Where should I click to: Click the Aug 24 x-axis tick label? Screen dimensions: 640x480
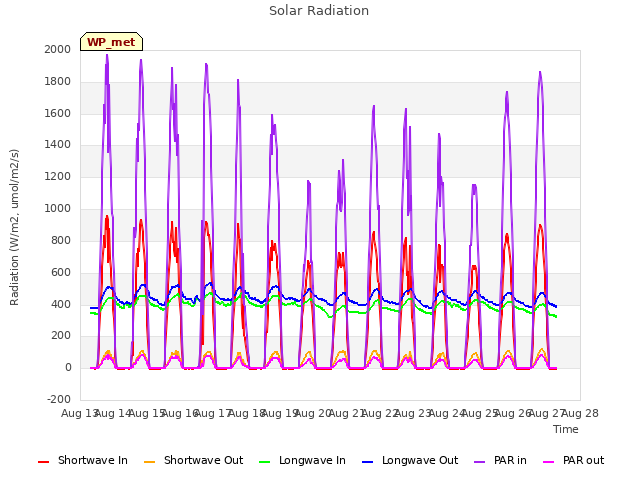(447, 413)
